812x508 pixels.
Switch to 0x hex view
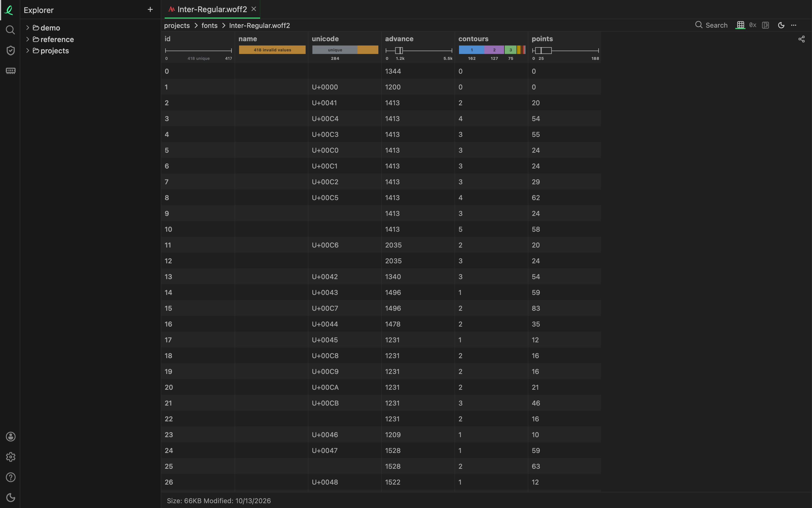coord(753,25)
